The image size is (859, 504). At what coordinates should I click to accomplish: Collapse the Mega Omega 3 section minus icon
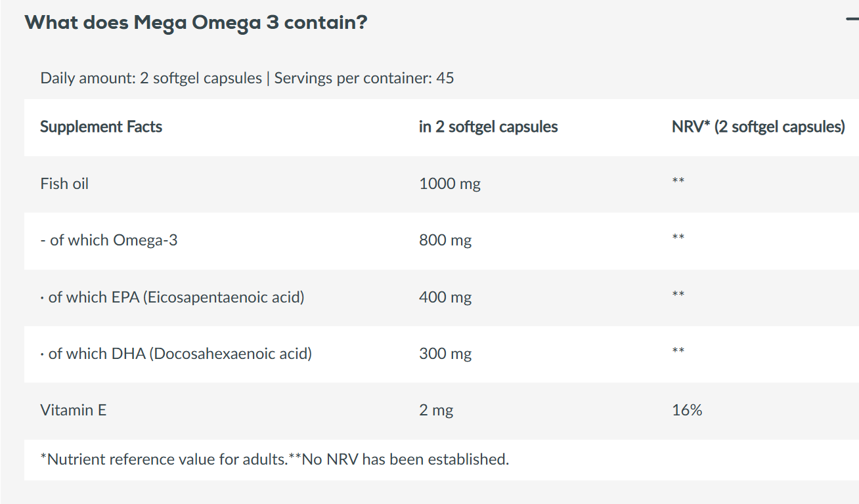(852, 20)
